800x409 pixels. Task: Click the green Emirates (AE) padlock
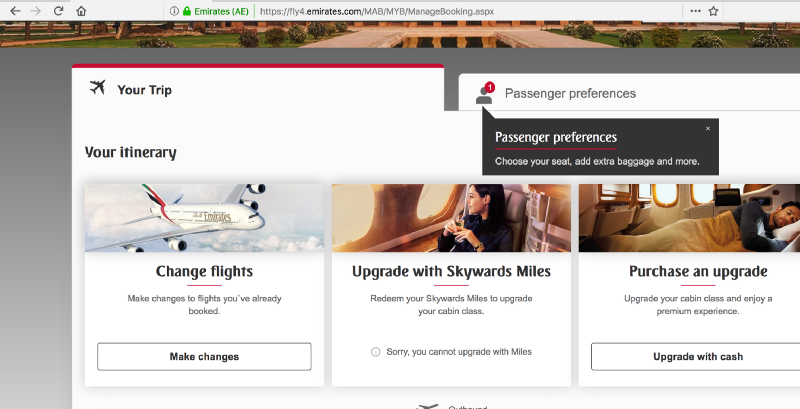187,11
